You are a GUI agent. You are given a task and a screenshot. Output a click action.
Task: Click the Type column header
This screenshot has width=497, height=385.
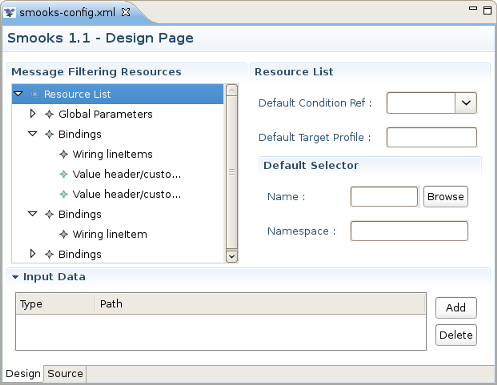click(55, 304)
